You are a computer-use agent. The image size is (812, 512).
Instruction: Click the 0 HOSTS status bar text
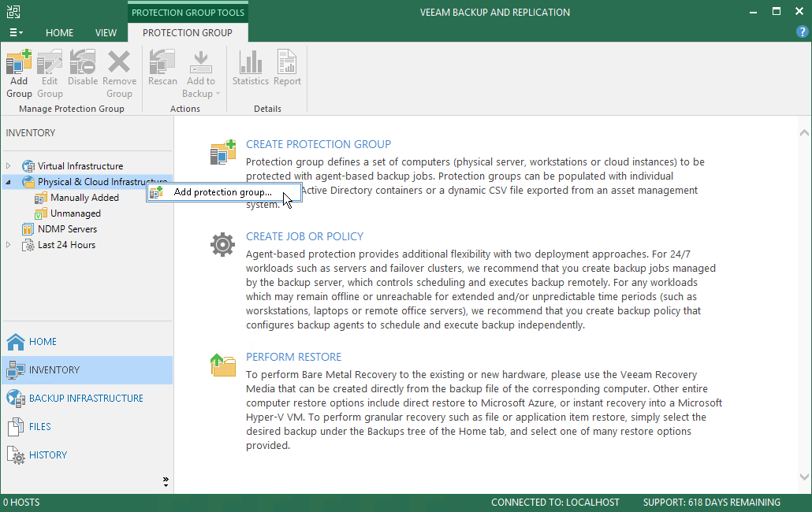tap(21, 503)
